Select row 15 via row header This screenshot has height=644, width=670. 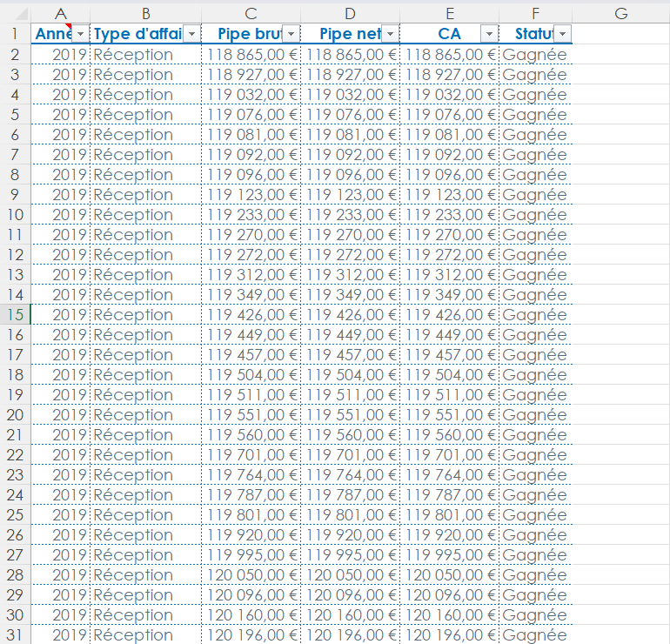[15, 315]
